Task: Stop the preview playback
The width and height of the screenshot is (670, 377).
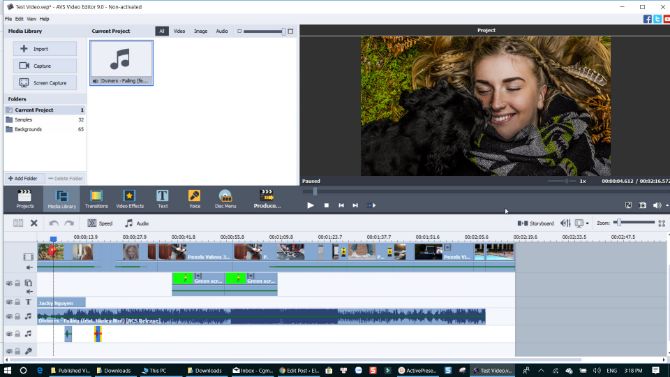Action: [x=326, y=205]
